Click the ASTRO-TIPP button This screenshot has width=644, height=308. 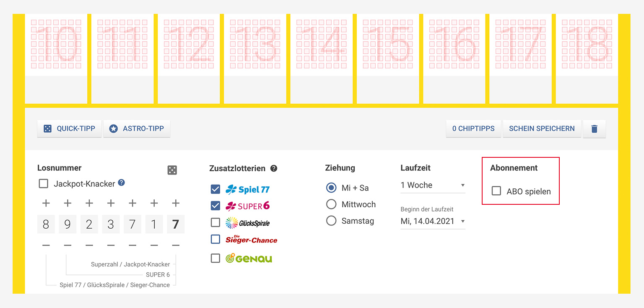[x=137, y=129]
